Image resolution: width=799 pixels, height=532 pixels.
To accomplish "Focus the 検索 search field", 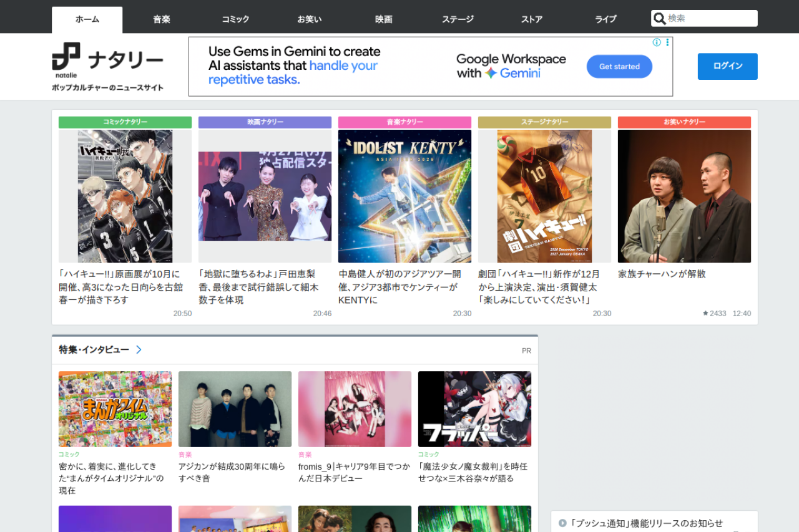I will point(710,19).
